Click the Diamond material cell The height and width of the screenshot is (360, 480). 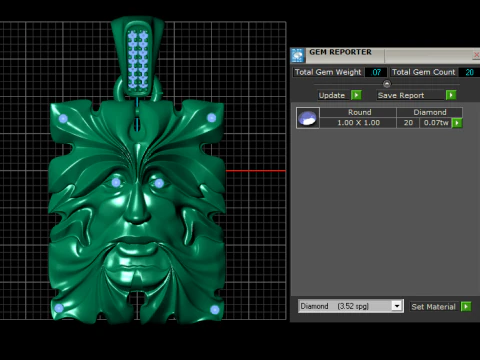[x=430, y=112]
